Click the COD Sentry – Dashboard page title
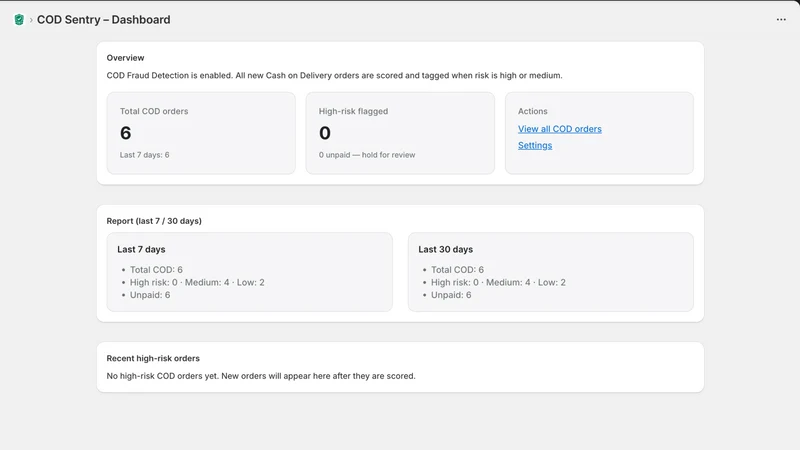This screenshot has height=450, width=800. pos(104,19)
